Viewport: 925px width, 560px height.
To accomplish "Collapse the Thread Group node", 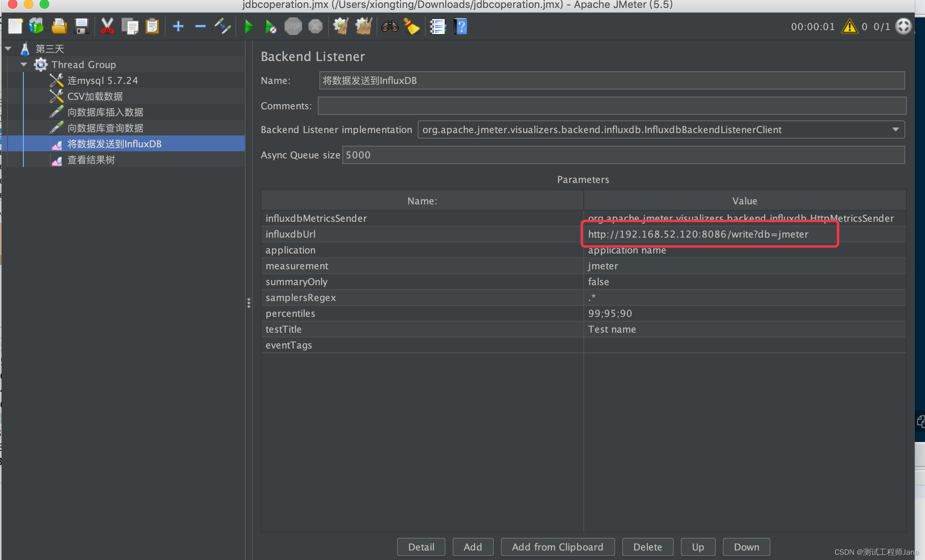I will (x=24, y=64).
